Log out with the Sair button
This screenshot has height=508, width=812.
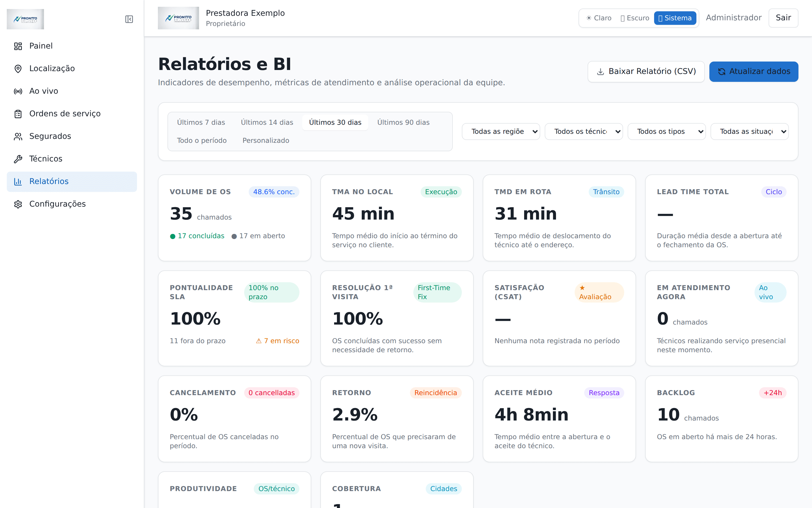[783, 18]
